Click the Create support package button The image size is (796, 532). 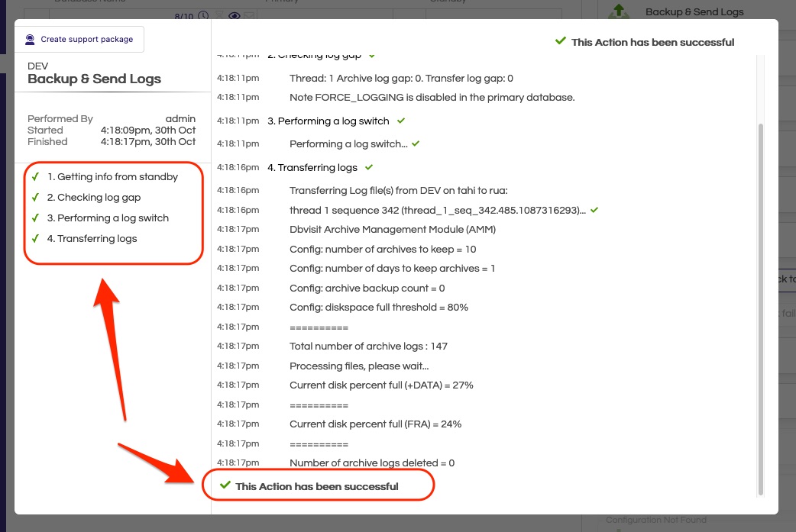pos(79,39)
